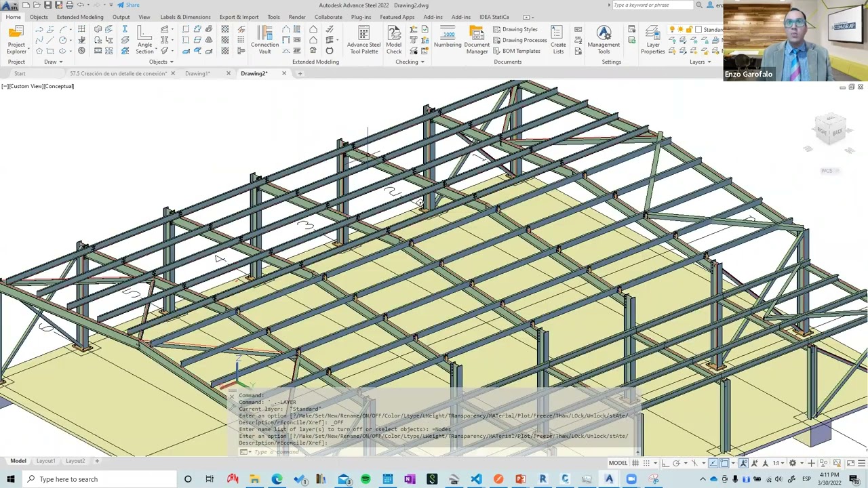The image size is (868, 488).
Task: Click the Share button
Action: pos(128,5)
